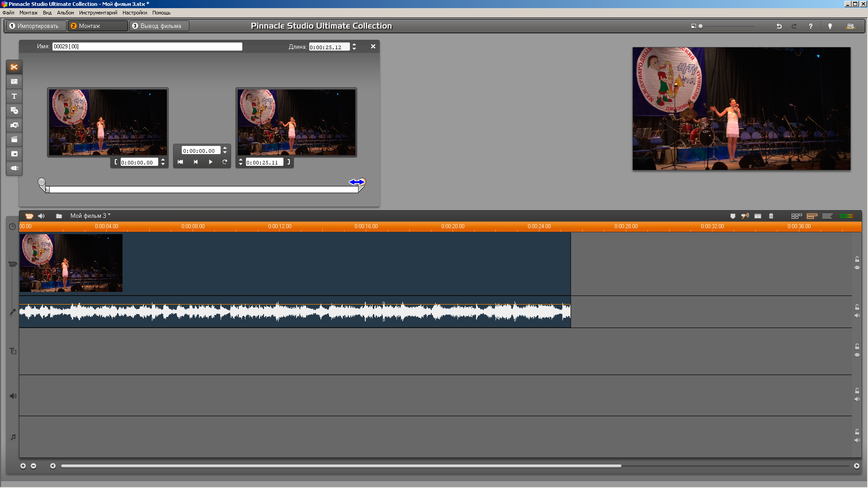This screenshot has height=488, width=868.
Task: Toggle lock on the title track
Action: (x=857, y=347)
